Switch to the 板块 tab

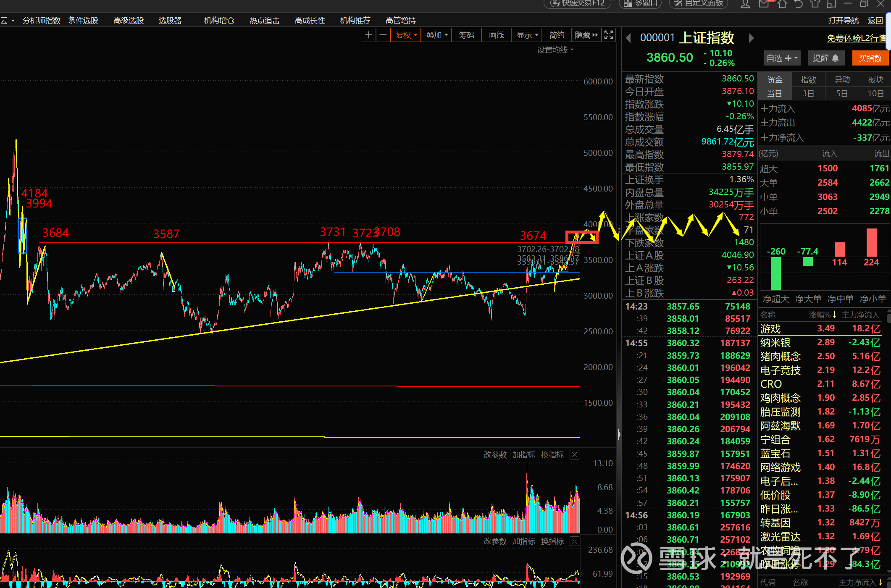coord(875,79)
